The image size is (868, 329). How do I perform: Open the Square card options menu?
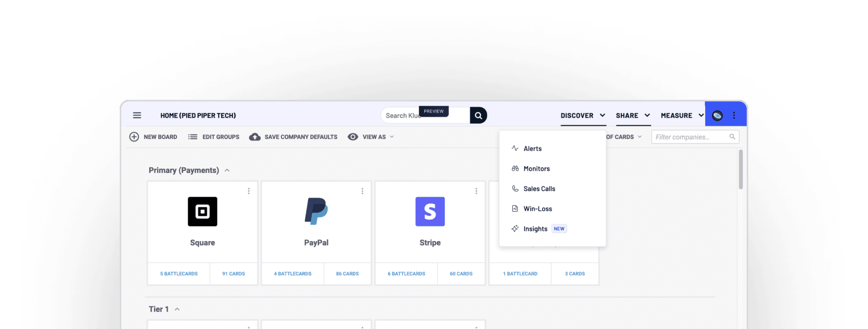[249, 191]
